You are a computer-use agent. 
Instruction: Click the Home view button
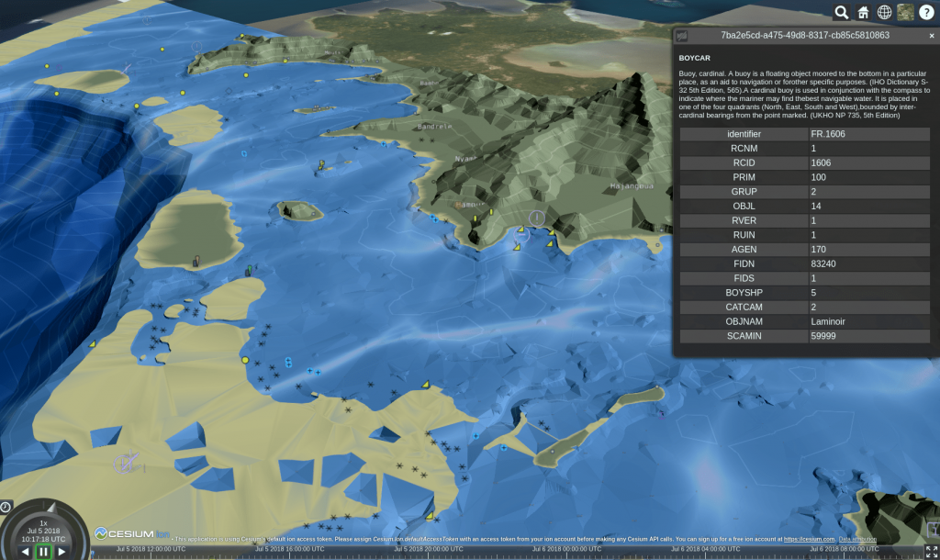pyautogui.click(x=863, y=12)
